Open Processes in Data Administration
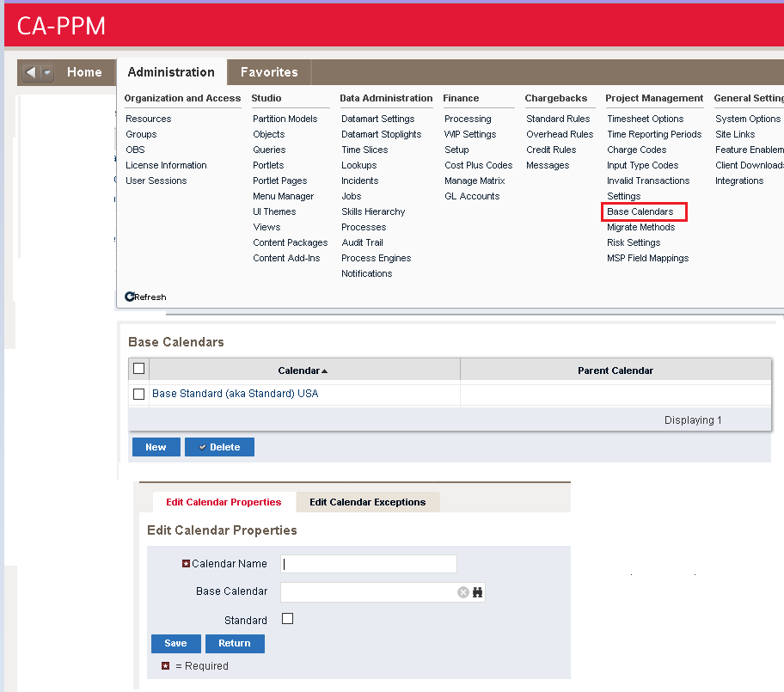This screenshot has width=784, height=692. tap(364, 227)
